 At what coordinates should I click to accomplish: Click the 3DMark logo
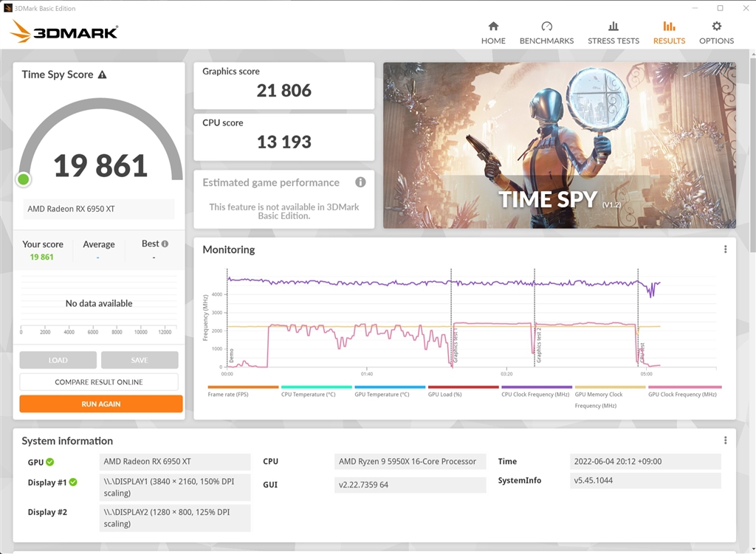[63, 32]
